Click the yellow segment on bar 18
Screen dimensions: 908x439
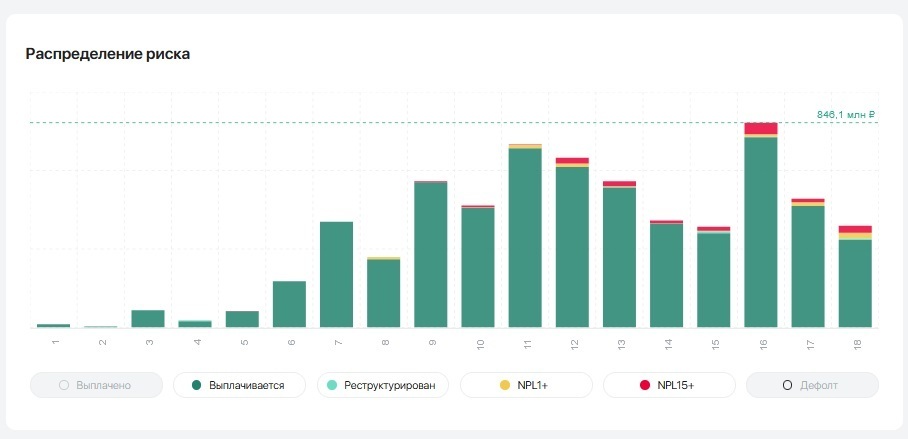(x=855, y=236)
